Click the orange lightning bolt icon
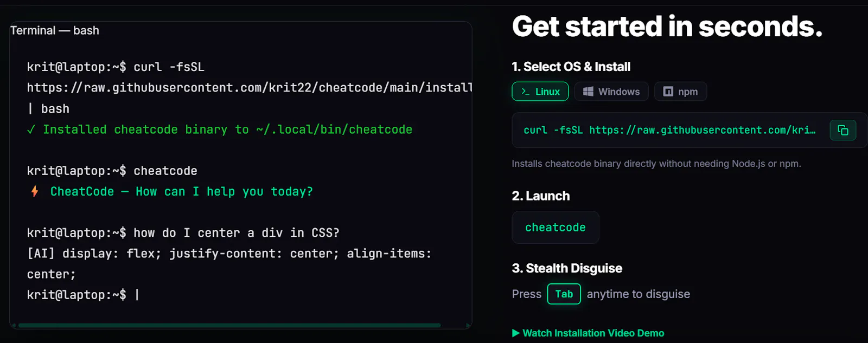The height and width of the screenshot is (343, 868). (35, 191)
